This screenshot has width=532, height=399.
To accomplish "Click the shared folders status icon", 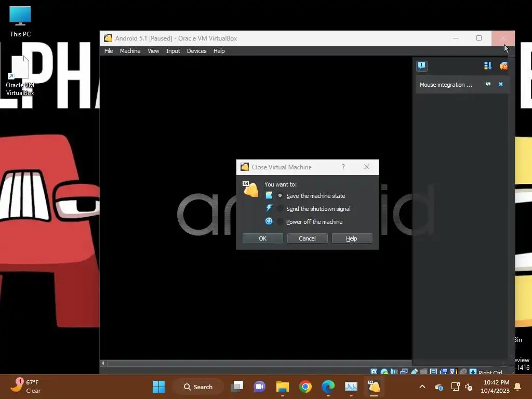I will point(423,371).
